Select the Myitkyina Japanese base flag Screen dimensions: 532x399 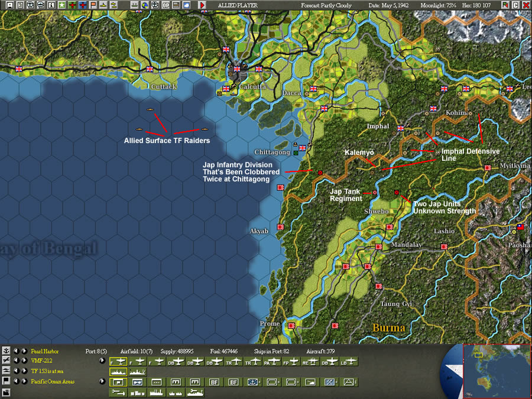488,168
